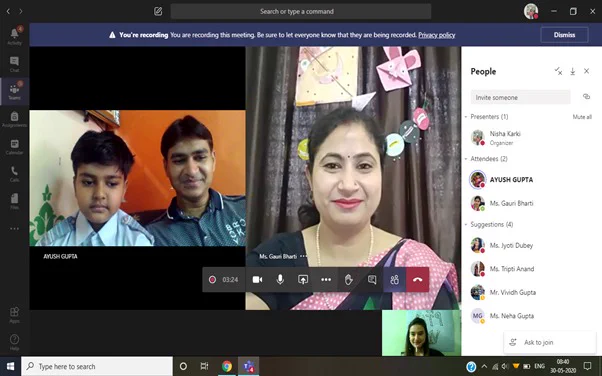This screenshot has width=602, height=376.
Task: Open the profile avatar menu
Action: click(x=531, y=12)
